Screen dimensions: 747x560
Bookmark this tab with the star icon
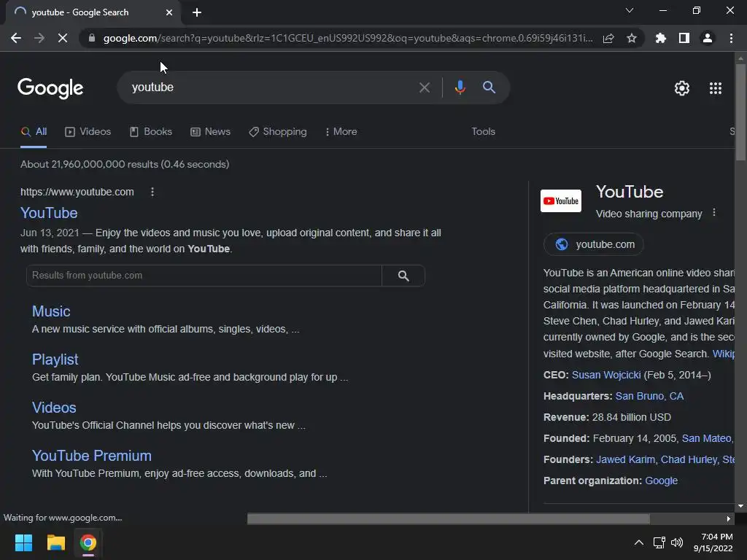[632, 38]
